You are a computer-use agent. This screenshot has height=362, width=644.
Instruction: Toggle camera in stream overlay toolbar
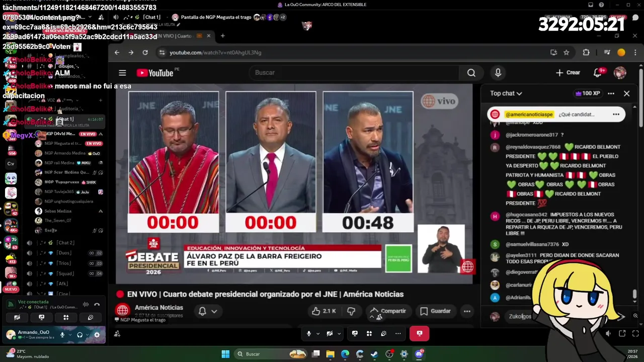coord(330,333)
